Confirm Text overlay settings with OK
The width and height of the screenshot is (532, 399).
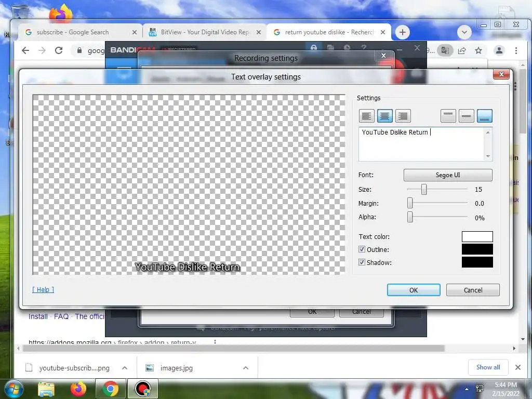(x=414, y=290)
